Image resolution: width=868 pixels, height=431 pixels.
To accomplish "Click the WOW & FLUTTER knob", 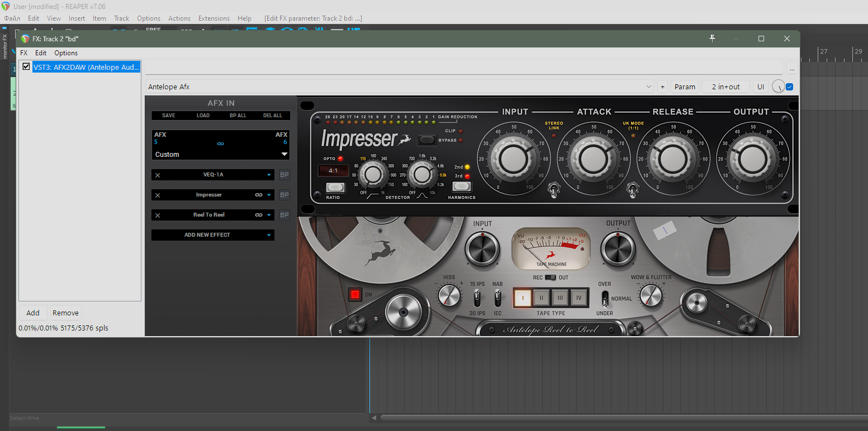I will pyautogui.click(x=651, y=295).
